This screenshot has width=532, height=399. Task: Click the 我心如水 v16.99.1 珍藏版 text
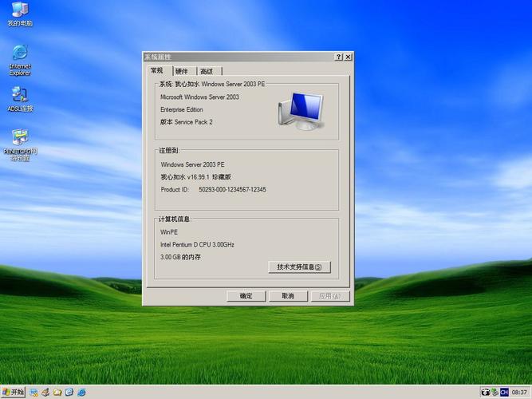point(195,177)
